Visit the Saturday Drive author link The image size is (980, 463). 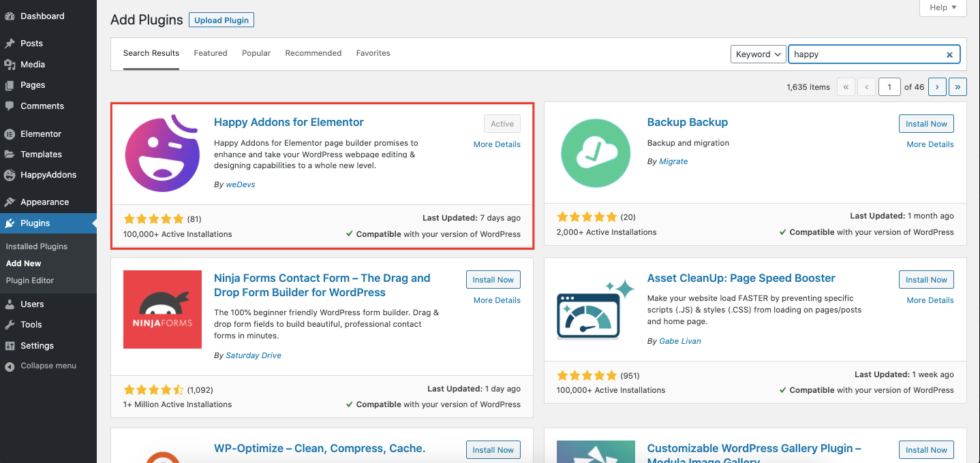pos(254,355)
